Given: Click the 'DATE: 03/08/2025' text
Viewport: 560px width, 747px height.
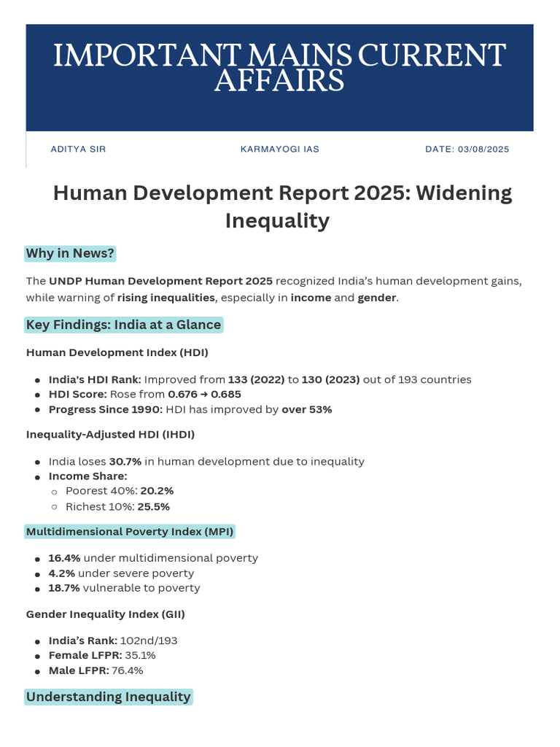Looking at the screenshot, I should click(x=467, y=149).
